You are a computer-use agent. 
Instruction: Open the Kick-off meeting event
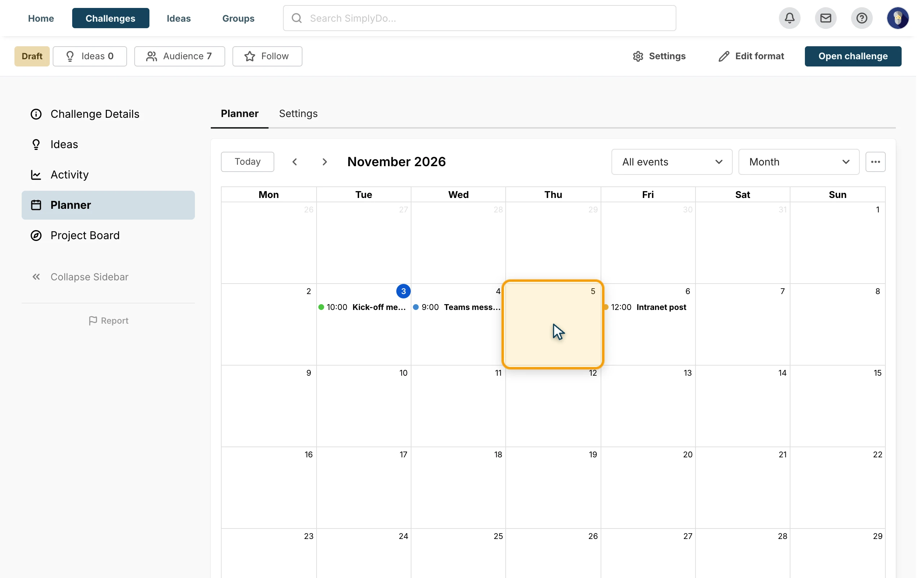pos(363,307)
